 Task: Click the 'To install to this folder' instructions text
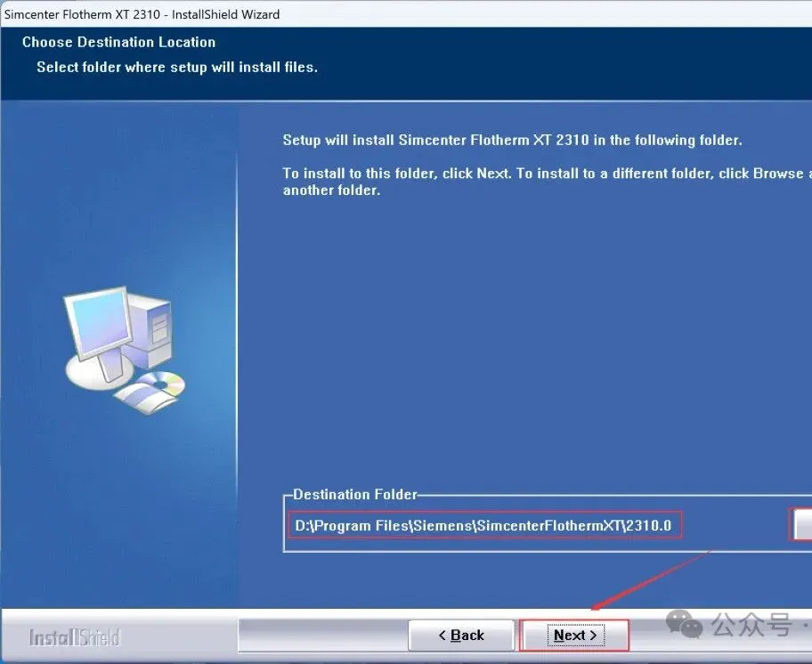click(548, 182)
